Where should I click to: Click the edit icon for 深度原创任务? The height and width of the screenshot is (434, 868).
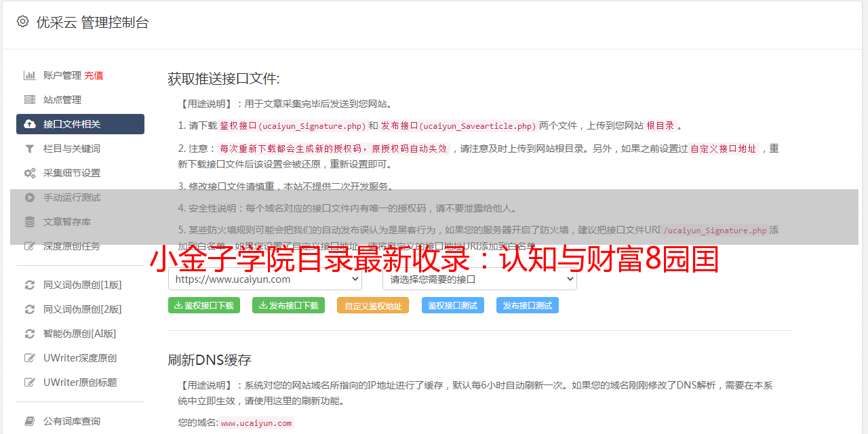click(30, 246)
